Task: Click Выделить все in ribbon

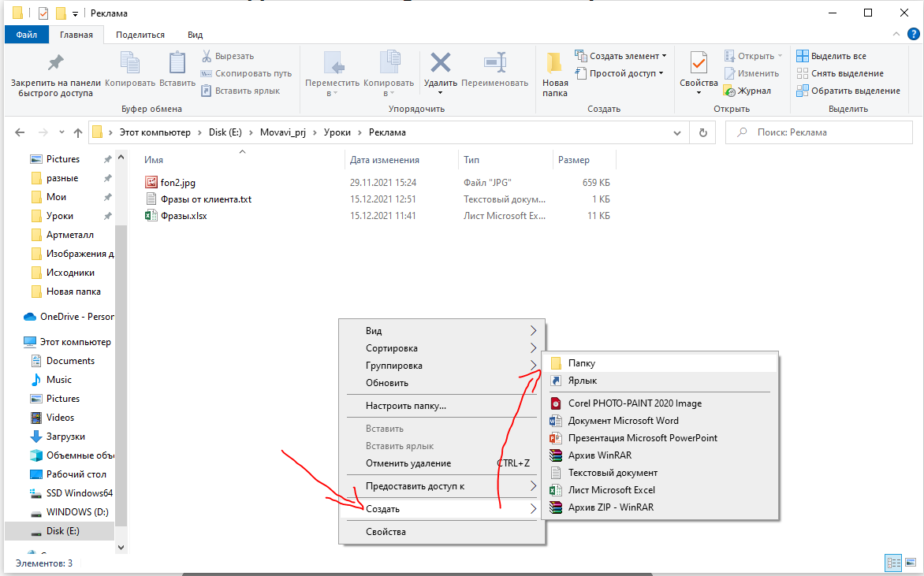Action: point(831,56)
